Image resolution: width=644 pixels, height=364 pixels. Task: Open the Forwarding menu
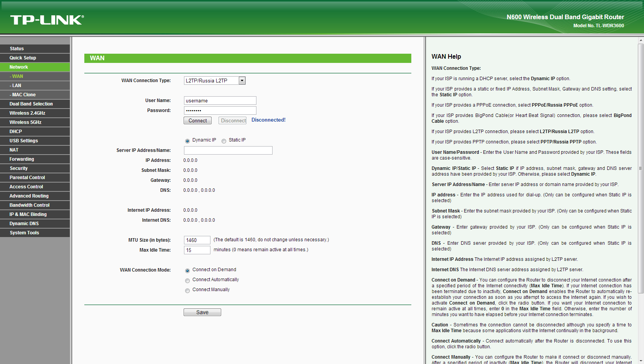point(35,159)
